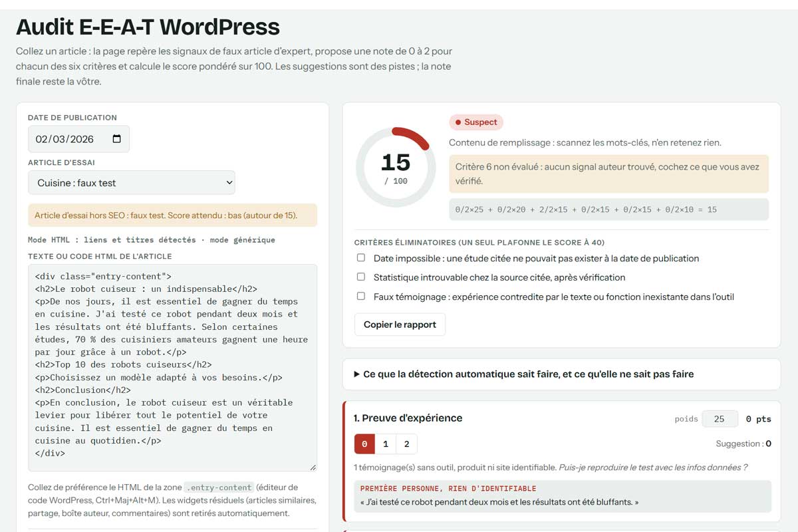The width and height of the screenshot is (798, 532).
Task: Click the Copier le rapport button
Action: coord(400,325)
